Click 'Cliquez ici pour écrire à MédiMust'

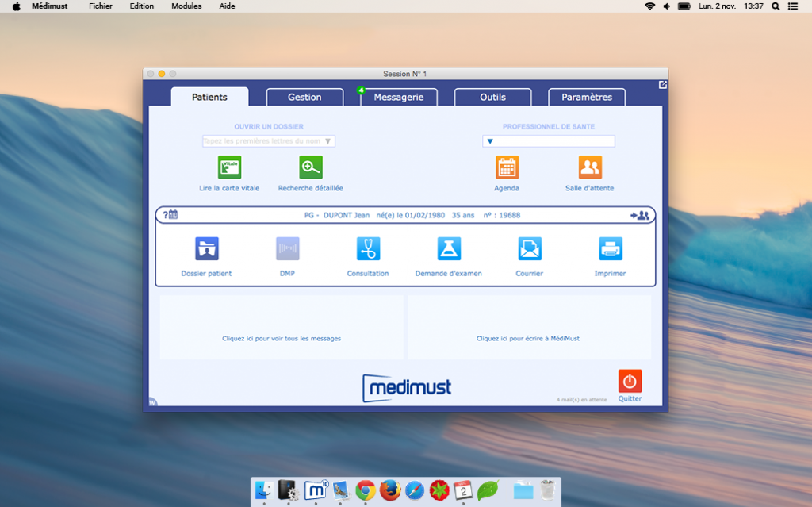click(x=528, y=339)
